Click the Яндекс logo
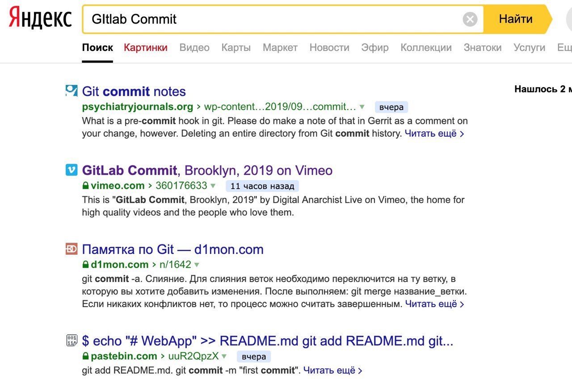Viewport: 572px width, 392px height. point(40,19)
